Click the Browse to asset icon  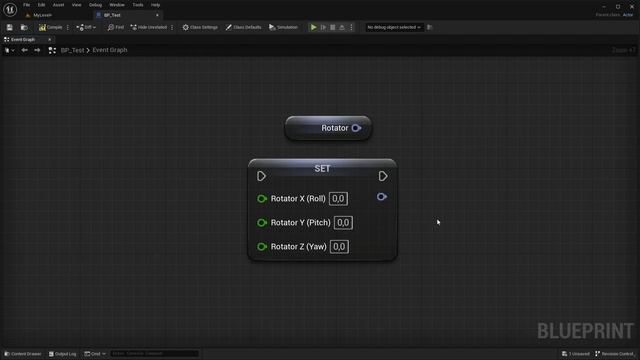pos(24,27)
